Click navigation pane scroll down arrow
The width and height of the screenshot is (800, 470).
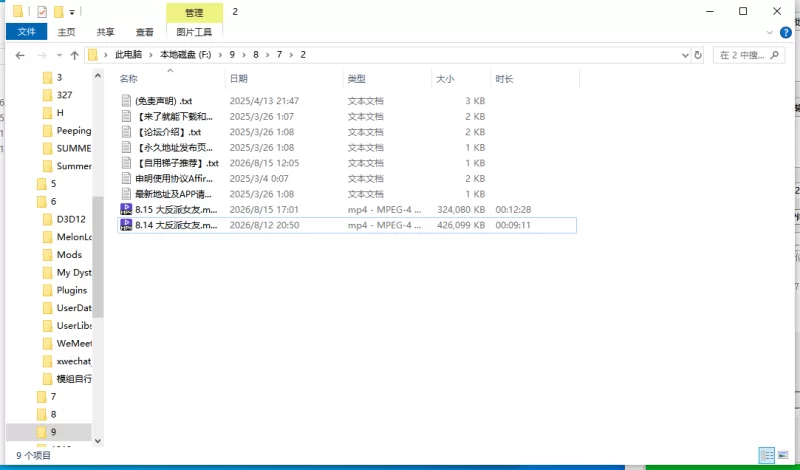coord(98,441)
